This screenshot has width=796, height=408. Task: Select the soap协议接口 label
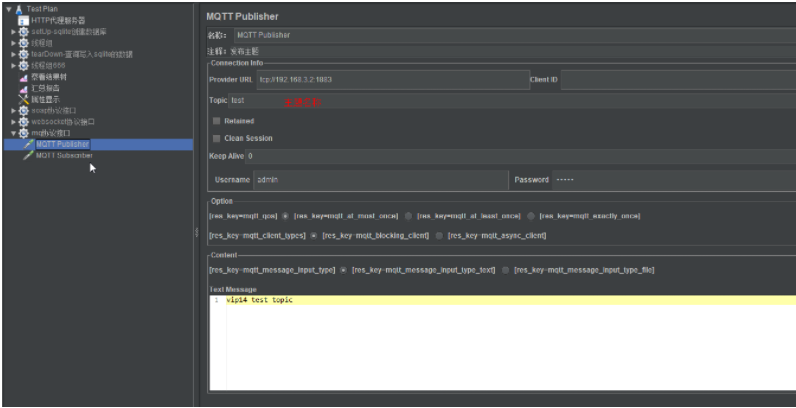tap(54, 111)
